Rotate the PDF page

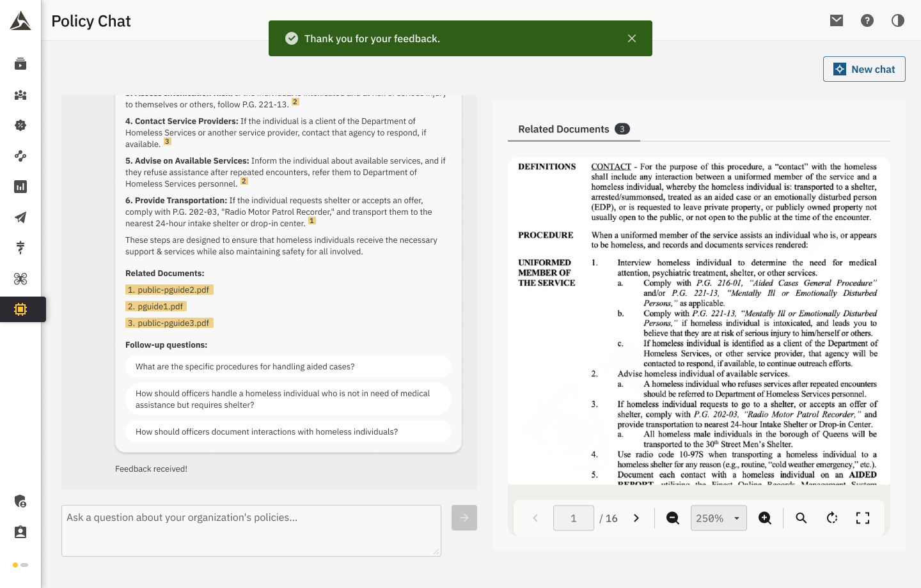pos(832,518)
